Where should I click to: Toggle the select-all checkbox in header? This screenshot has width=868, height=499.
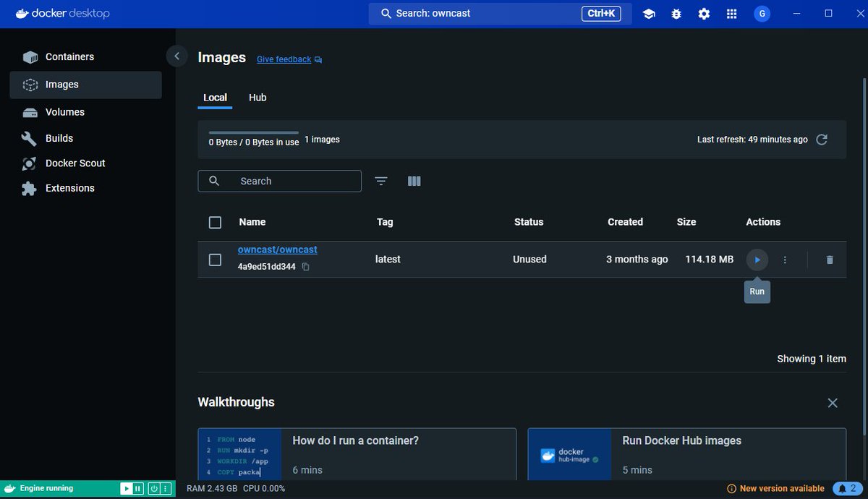click(215, 223)
